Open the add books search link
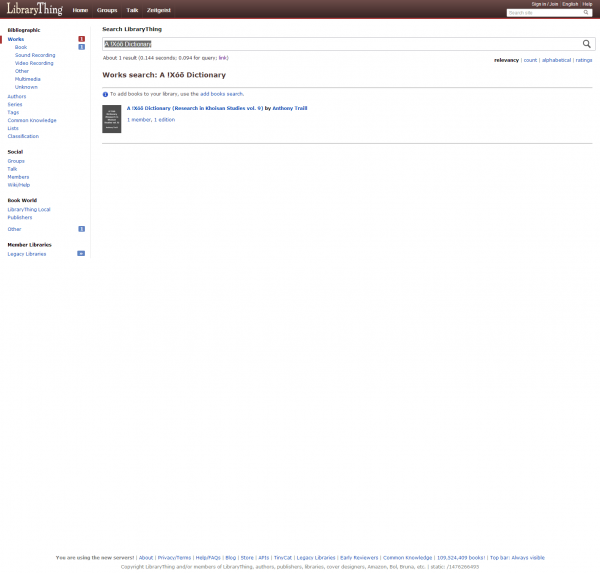The height and width of the screenshot is (573, 600). (x=222, y=94)
